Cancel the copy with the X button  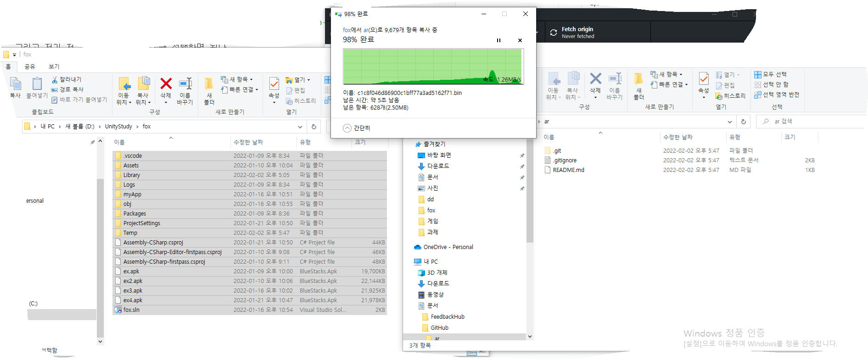click(x=520, y=40)
